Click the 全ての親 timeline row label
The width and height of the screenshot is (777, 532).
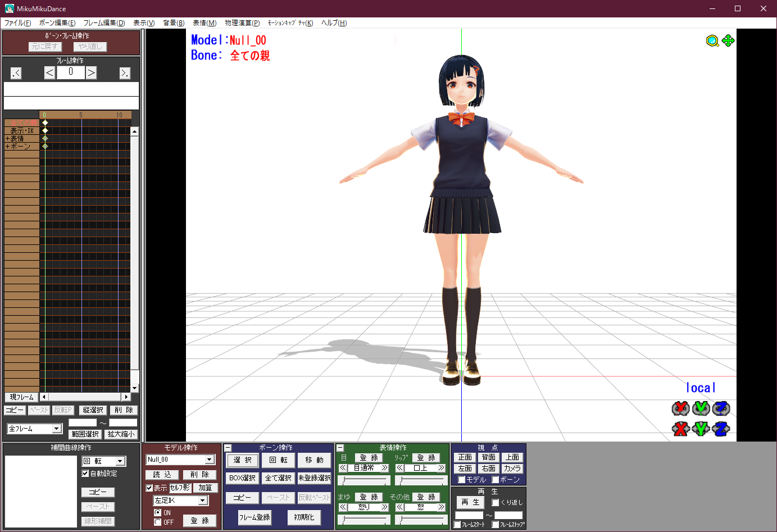coord(21,122)
